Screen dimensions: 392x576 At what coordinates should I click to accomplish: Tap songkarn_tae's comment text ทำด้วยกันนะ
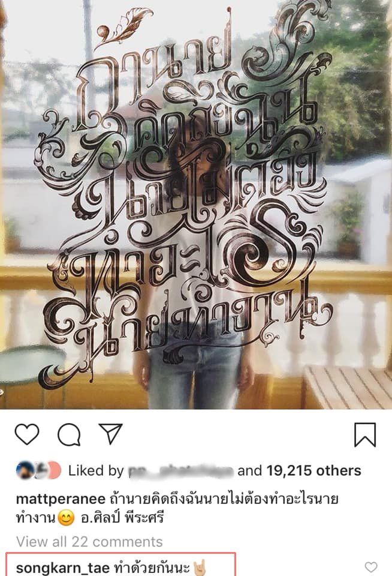(x=151, y=567)
